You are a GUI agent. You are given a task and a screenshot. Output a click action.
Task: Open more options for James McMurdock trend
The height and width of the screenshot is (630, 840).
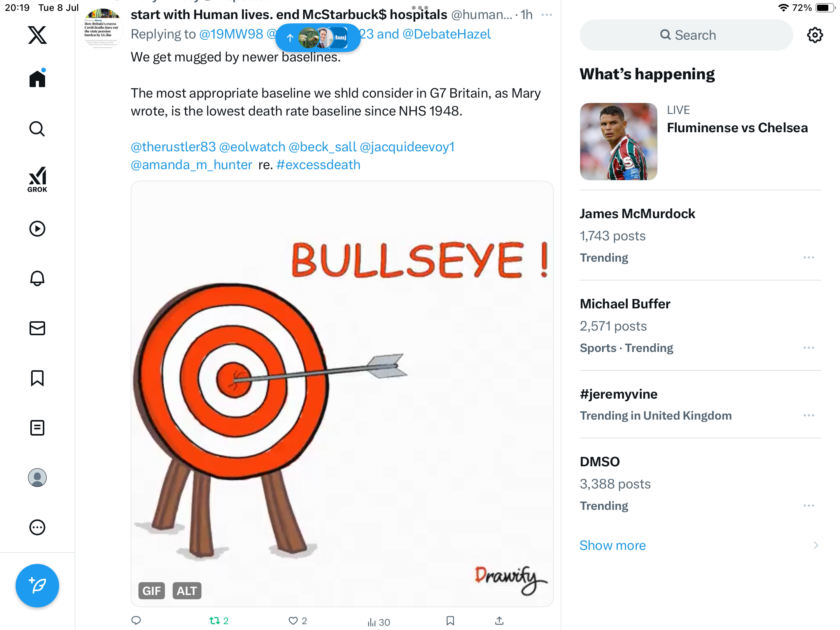[x=809, y=257]
